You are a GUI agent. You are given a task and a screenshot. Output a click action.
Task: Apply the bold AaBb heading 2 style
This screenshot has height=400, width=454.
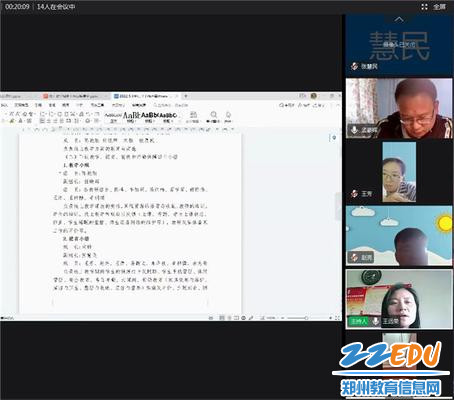click(150, 117)
